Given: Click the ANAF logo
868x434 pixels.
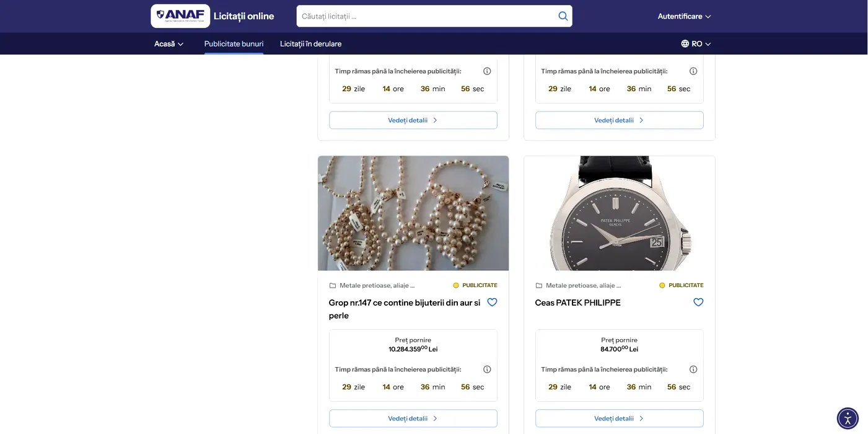Looking at the screenshot, I should click(x=180, y=16).
